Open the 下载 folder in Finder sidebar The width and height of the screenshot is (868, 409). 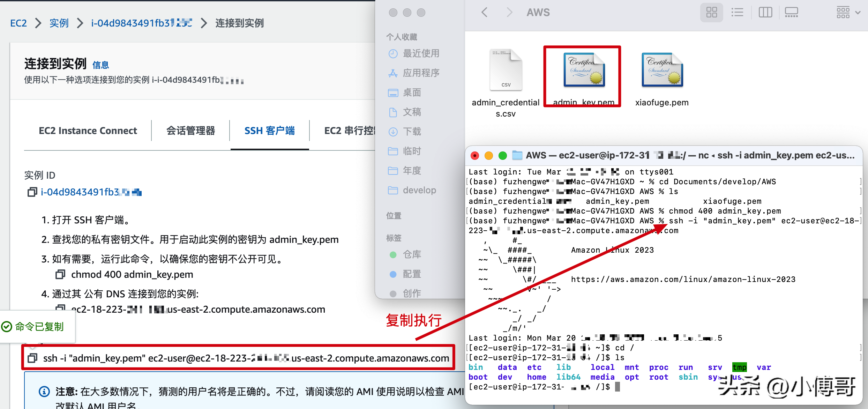(x=412, y=132)
